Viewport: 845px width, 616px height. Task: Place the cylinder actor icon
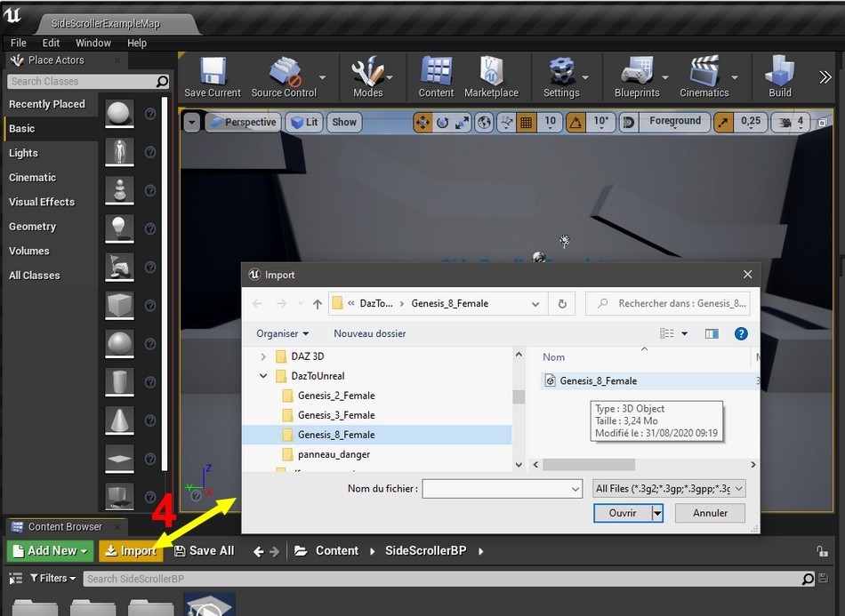[x=119, y=381]
